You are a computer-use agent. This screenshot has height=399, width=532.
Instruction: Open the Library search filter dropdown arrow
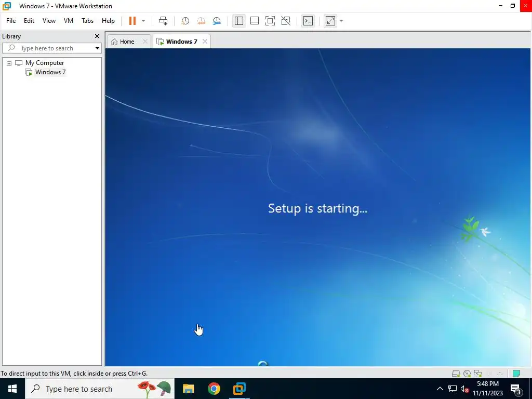(97, 48)
